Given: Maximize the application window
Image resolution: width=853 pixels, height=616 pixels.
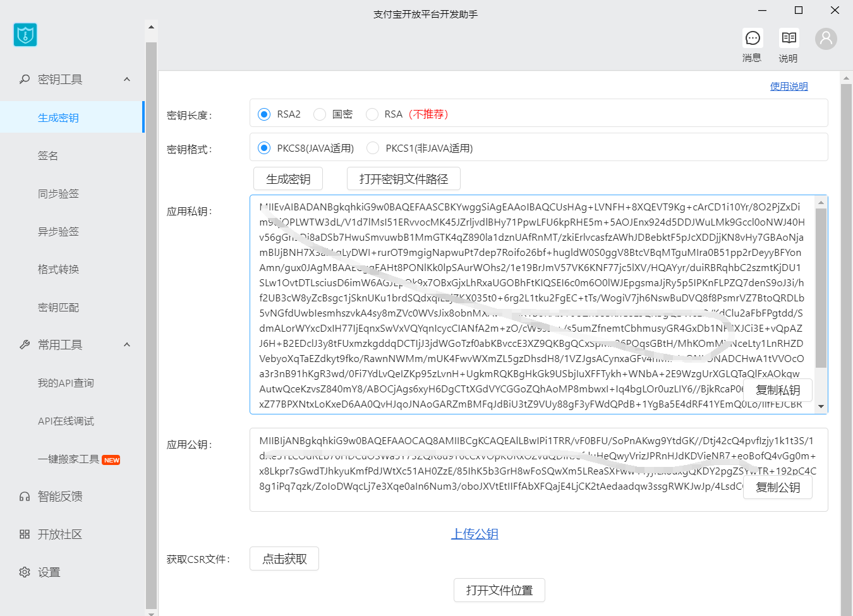Looking at the screenshot, I should tap(799, 10).
